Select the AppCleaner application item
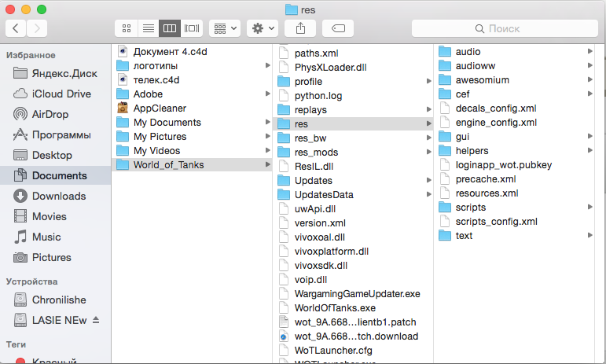The image size is (606, 364). tap(160, 108)
